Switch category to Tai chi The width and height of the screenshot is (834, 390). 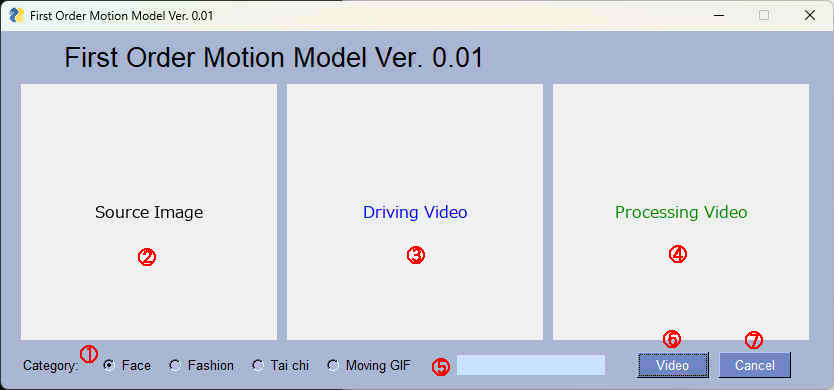[x=258, y=366]
